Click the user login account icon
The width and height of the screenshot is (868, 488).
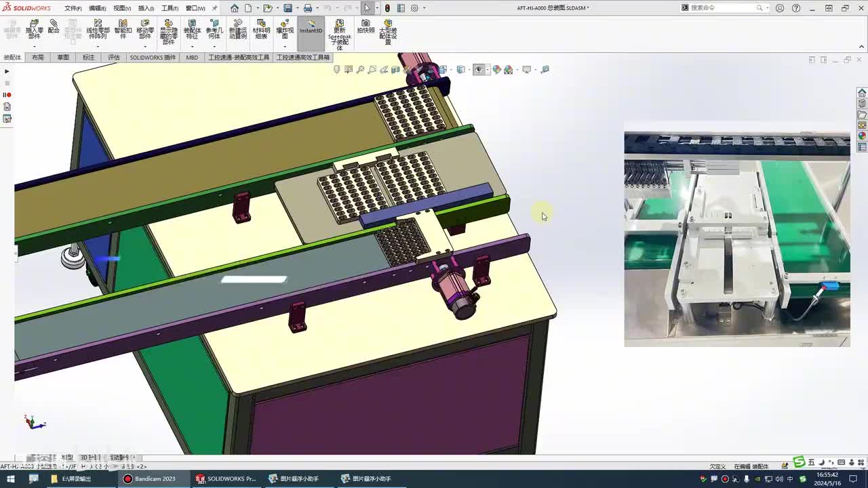(x=780, y=8)
